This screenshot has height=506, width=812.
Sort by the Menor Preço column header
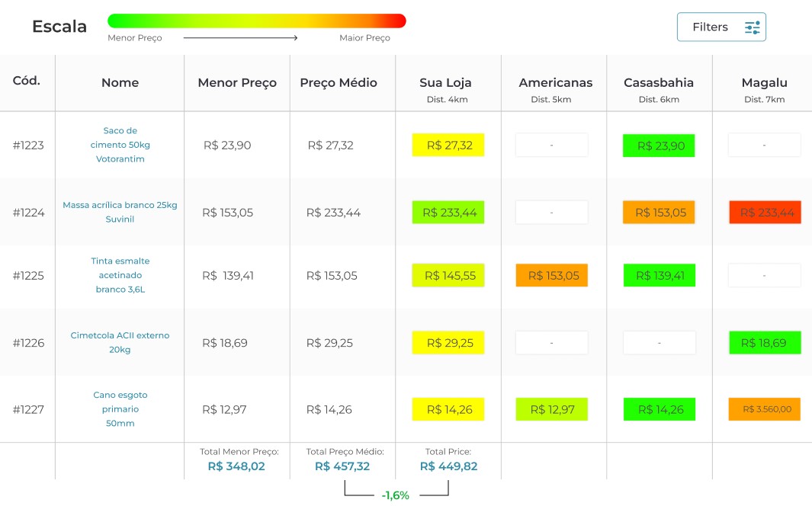point(237,82)
